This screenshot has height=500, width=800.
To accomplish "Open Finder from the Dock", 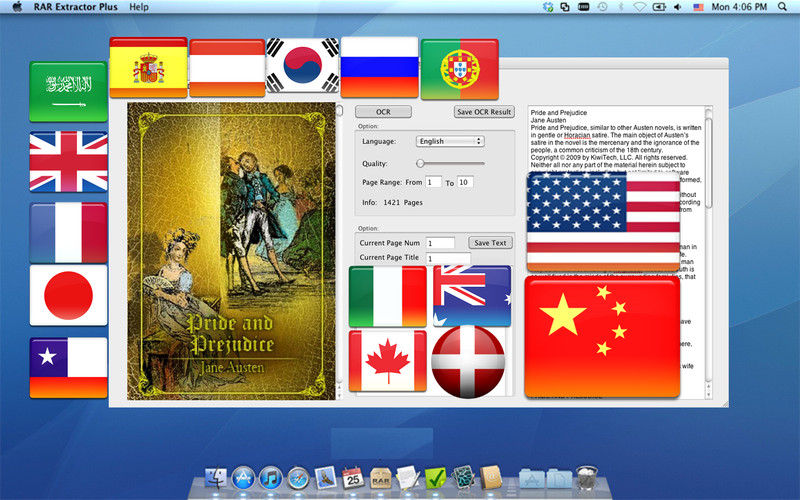I will pos(216,479).
